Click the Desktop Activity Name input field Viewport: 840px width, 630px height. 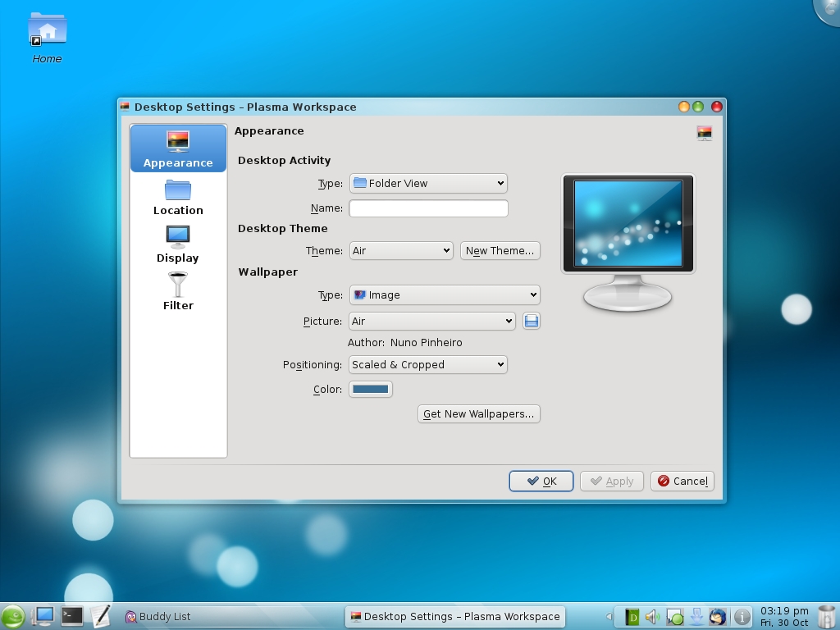[x=428, y=208]
